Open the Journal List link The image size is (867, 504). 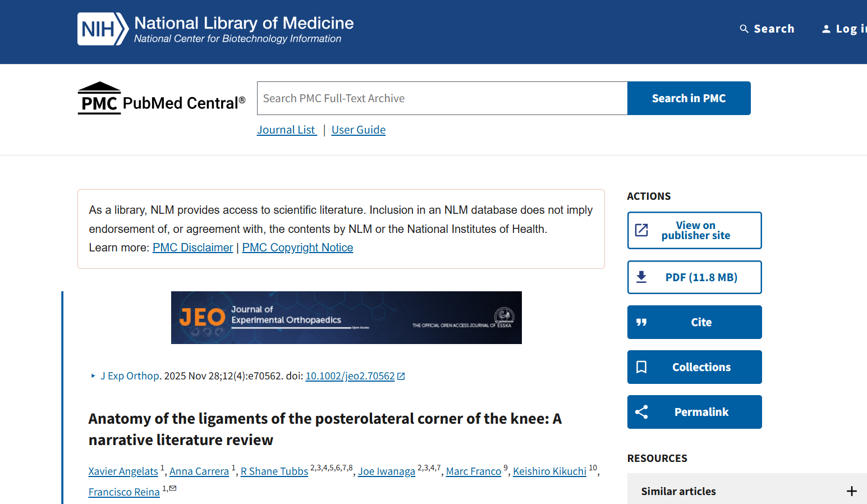point(286,130)
